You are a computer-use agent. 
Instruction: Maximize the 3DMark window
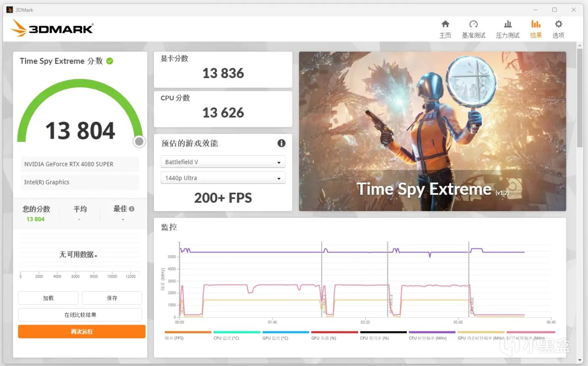click(554, 10)
